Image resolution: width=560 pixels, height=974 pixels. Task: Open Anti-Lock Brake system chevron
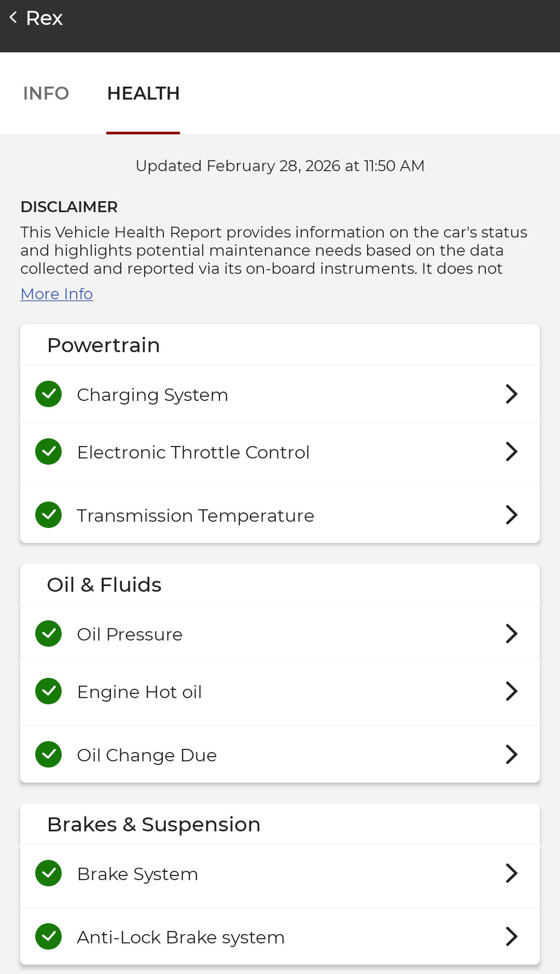[x=511, y=937]
